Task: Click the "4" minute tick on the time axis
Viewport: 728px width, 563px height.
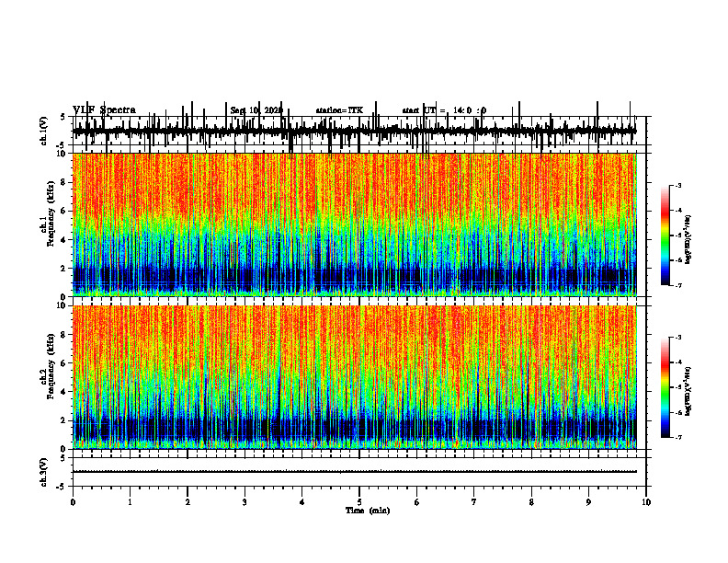Action: click(x=302, y=502)
